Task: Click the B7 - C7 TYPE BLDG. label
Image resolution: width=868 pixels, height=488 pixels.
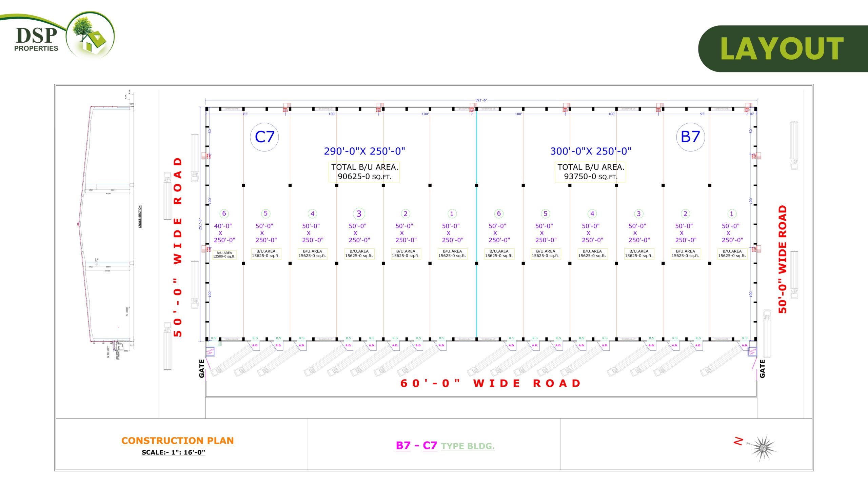Action: [445, 446]
